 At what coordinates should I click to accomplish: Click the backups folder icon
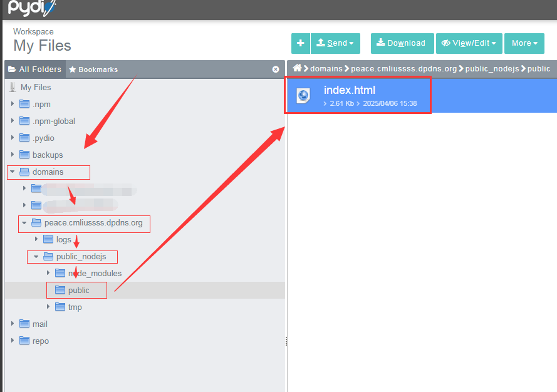24,155
